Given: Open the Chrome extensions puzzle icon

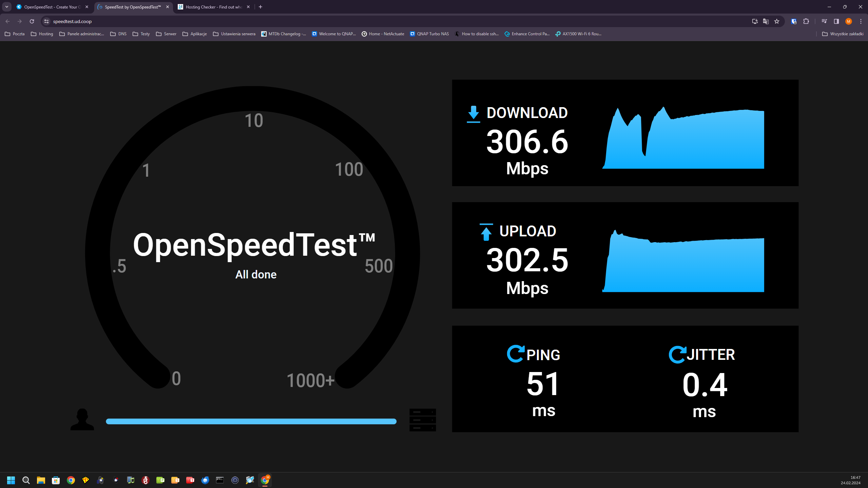Looking at the screenshot, I should (x=806, y=21).
